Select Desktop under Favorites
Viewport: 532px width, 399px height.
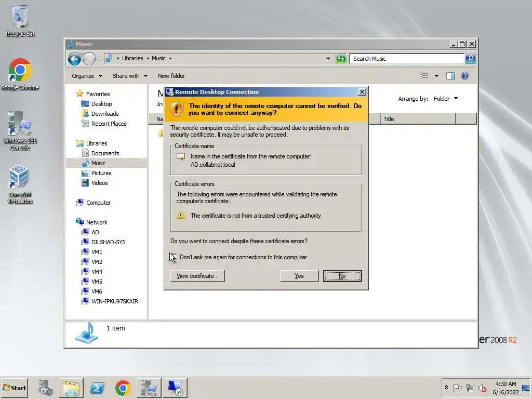[101, 104]
